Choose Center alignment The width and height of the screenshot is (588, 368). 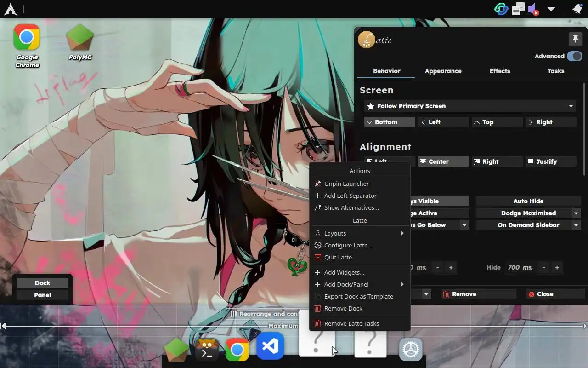point(443,161)
